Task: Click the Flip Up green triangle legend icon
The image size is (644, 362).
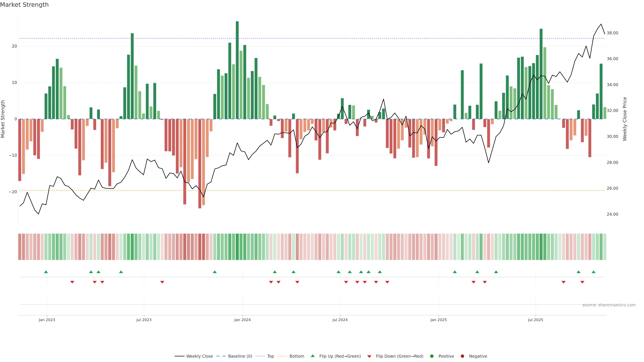Action: (312, 356)
